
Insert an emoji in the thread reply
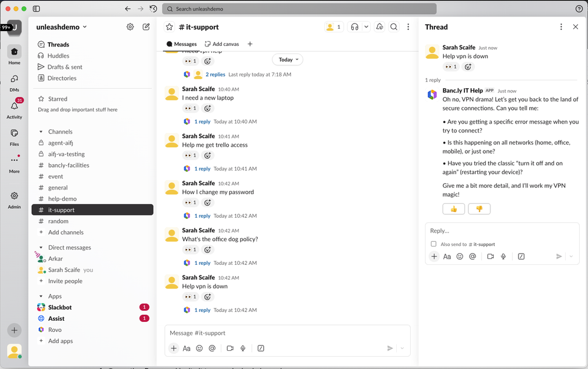point(460,256)
